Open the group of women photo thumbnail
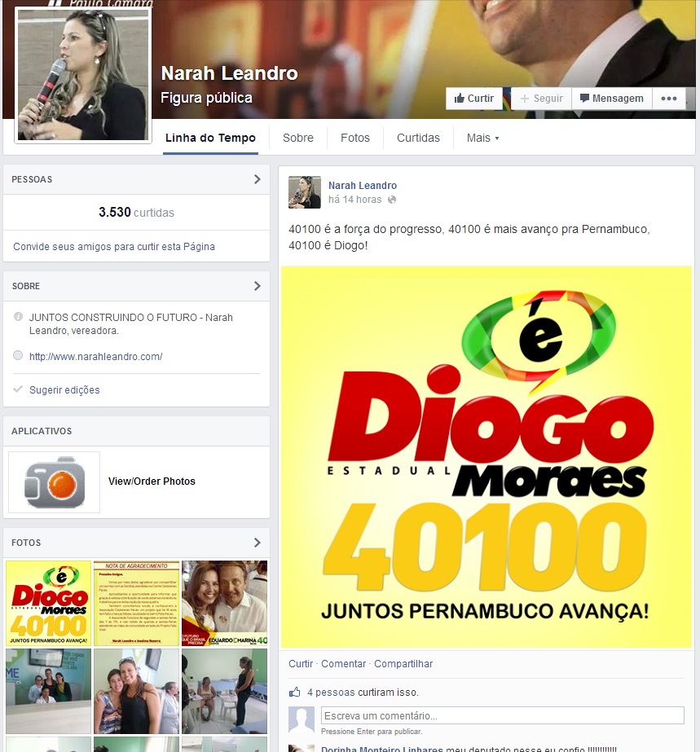Viewport: 700px width, 752px height. (x=48, y=691)
